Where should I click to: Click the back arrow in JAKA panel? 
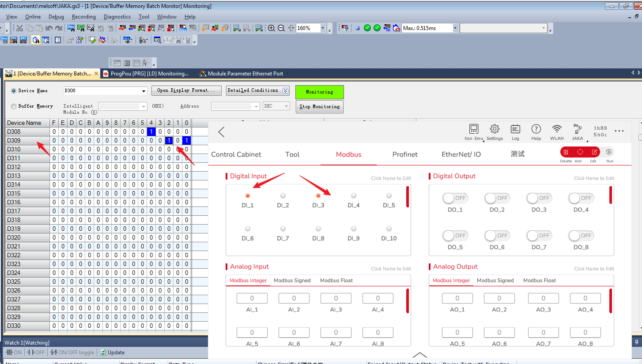click(x=222, y=131)
